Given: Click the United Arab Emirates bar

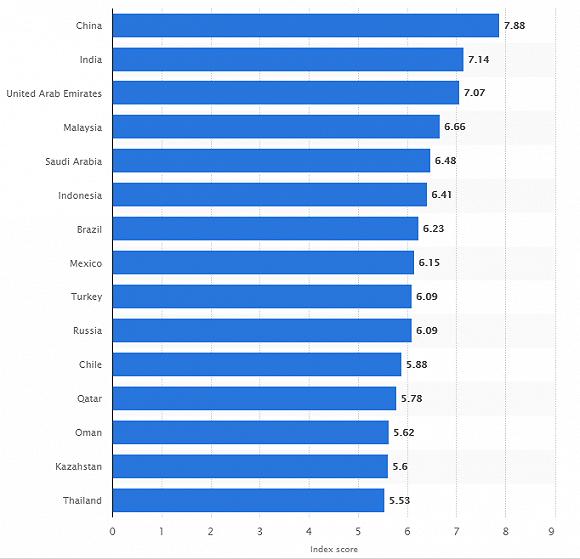Looking at the screenshot, I should 286,93.
